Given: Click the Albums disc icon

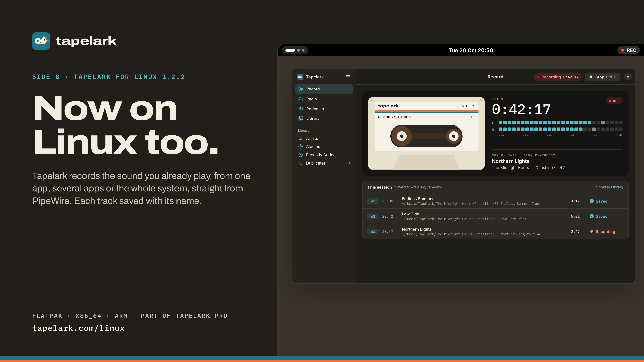Looking at the screenshot, I should pyautogui.click(x=301, y=147).
